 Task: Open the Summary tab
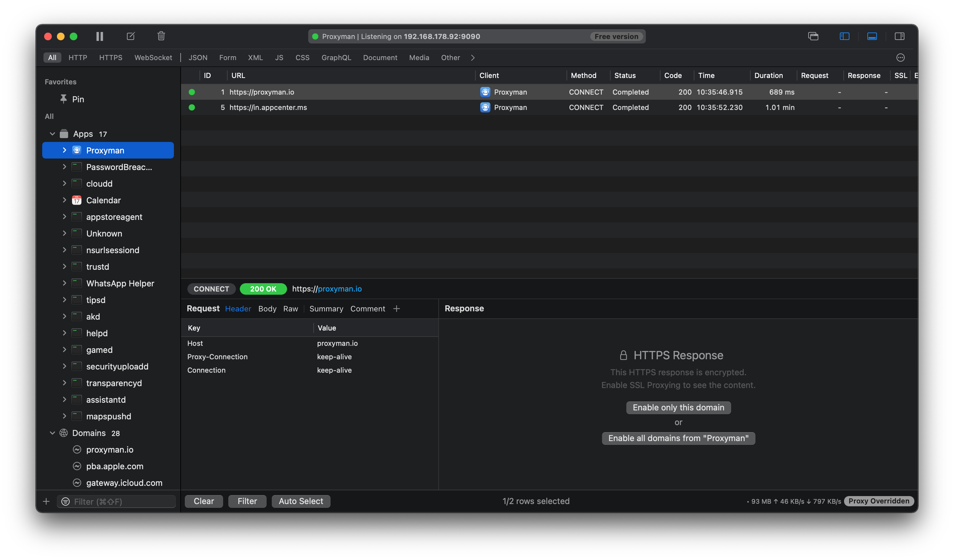(326, 309)
